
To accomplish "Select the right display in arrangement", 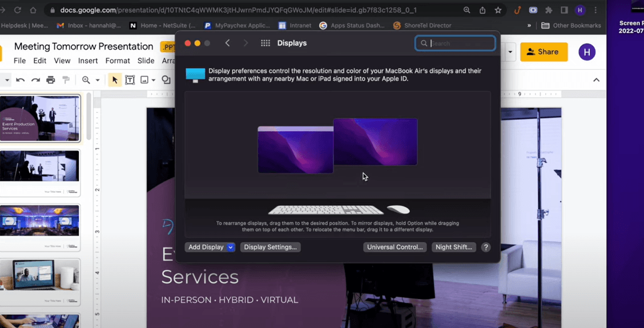I will pos(376,141).
